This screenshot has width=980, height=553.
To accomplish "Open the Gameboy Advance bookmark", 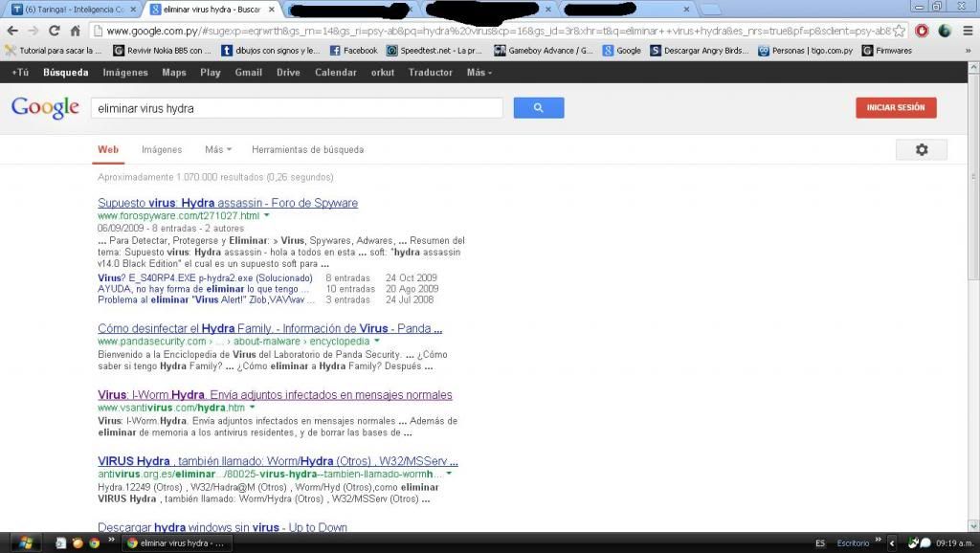I will click(x=544, y=51).
